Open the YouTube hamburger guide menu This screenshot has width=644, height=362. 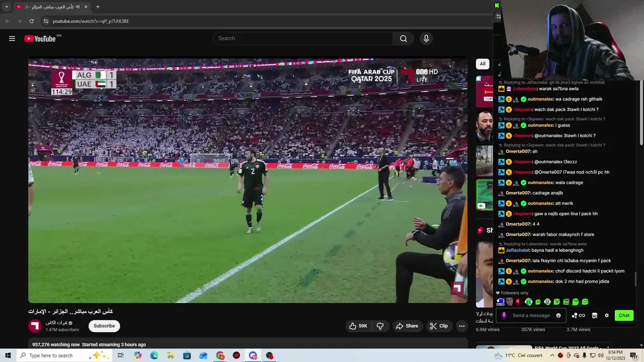click(12, 39)
